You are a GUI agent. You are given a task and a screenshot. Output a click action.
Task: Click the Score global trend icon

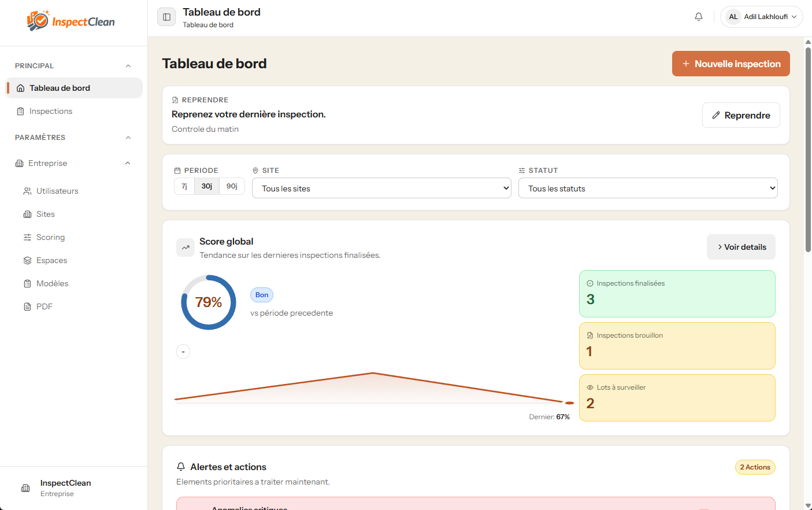(186, 247)
